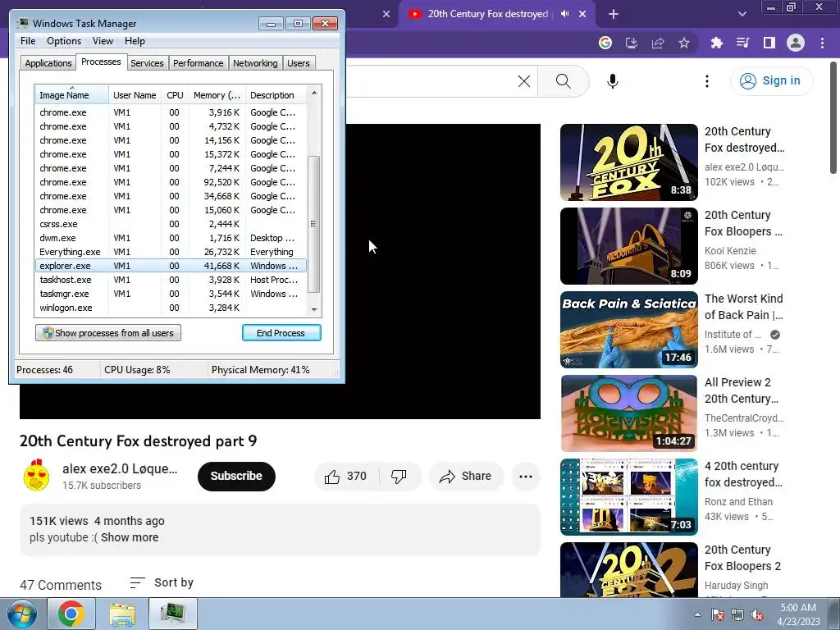Open the View menu in Task Manager
The image size is (840, 630).
coord(103,41)
